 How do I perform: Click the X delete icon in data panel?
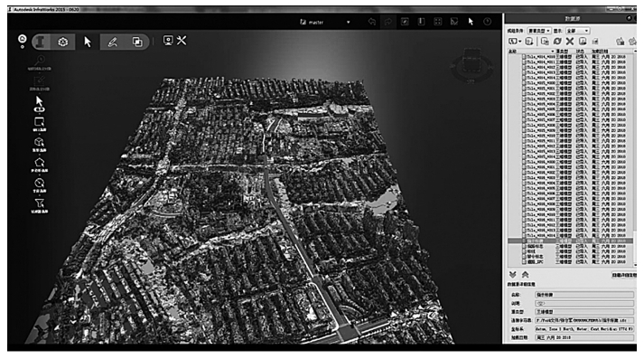coord(570,41)
